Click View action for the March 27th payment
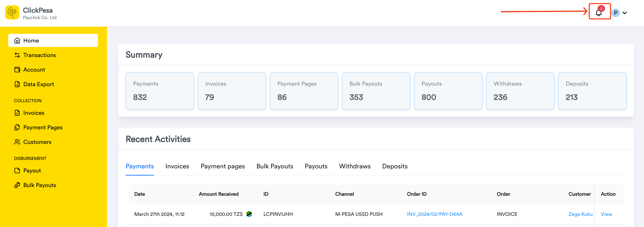644x227 pixels. [606, 214]
